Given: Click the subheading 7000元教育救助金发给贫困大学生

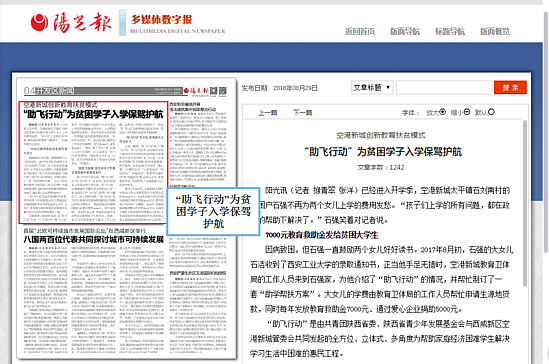Looking at the screenshot, I should click(322, 235).
